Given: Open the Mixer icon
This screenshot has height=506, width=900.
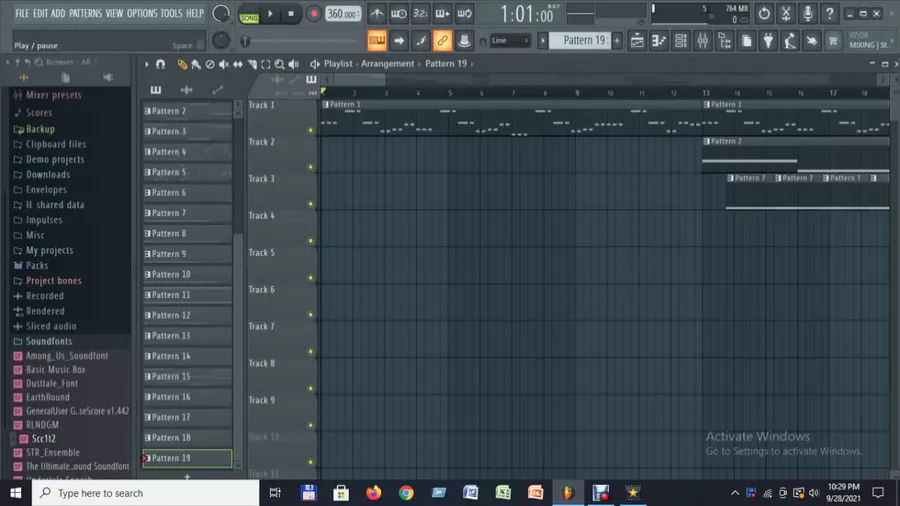Looking at the screenshot, I should coord(703,41).
